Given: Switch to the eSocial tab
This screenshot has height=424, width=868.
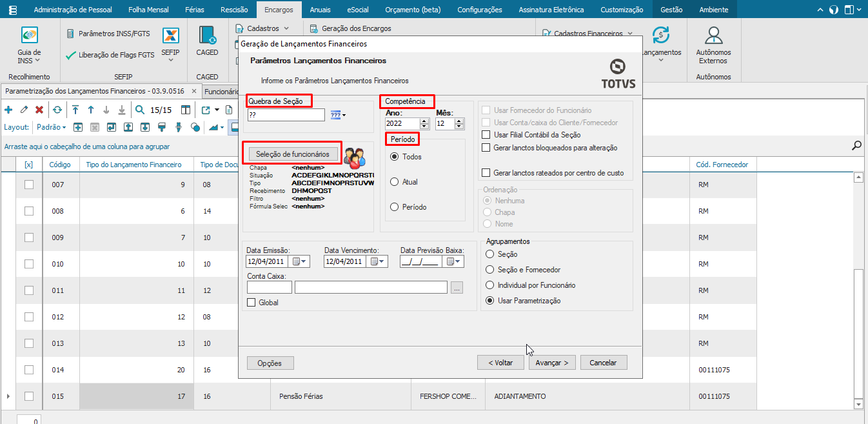Looking at the screenshot, I should coord(358,10).
